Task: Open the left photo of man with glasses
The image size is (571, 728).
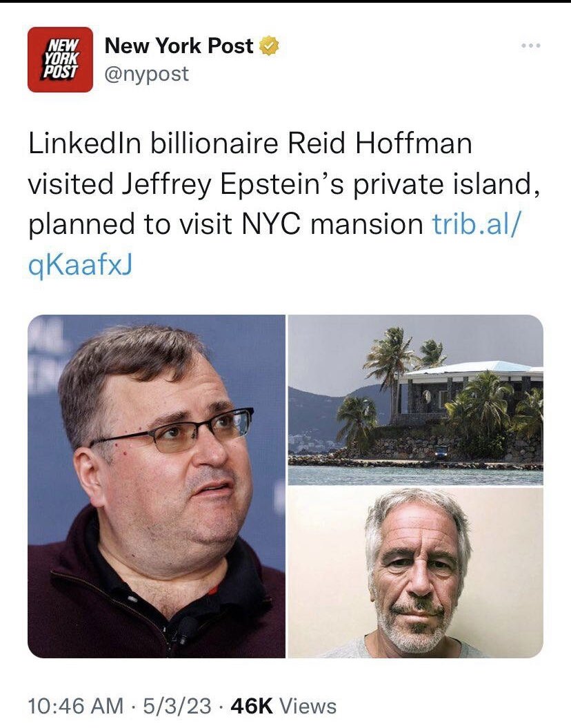Action: 157,486
